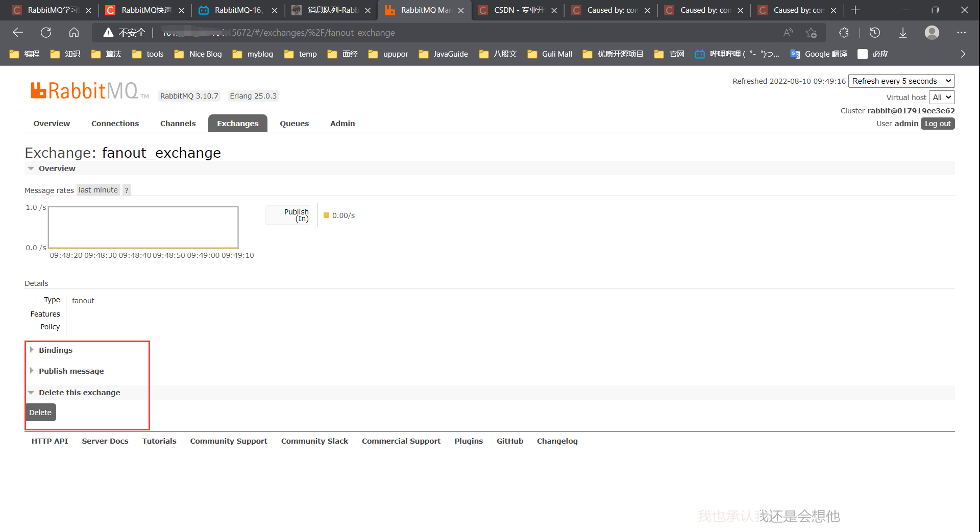Open the browser settings ellipsis menu
The width and height of the screenshot is (980, 532).
point(962,33)
